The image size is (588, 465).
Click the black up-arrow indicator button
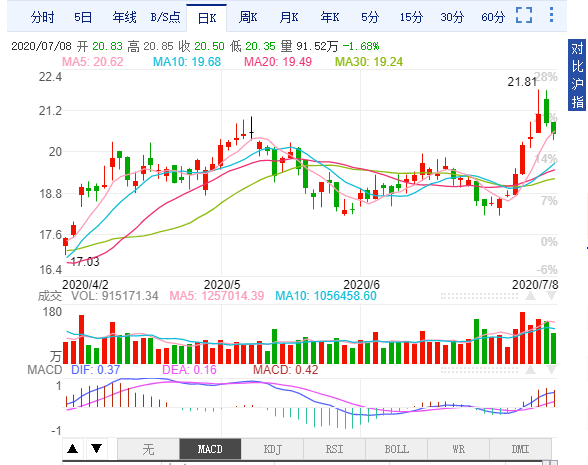point(73,448)
